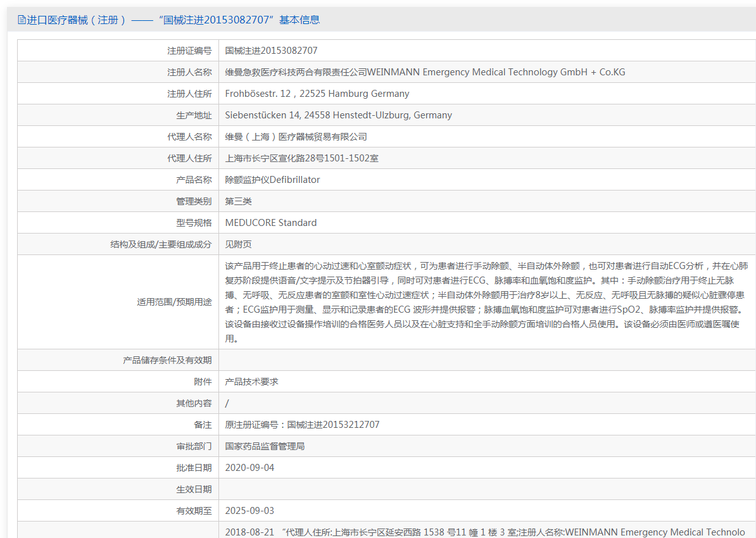Click the 注册人住所 label
The height and width of the screenshot is (538, 756).
tap(189, 94)
